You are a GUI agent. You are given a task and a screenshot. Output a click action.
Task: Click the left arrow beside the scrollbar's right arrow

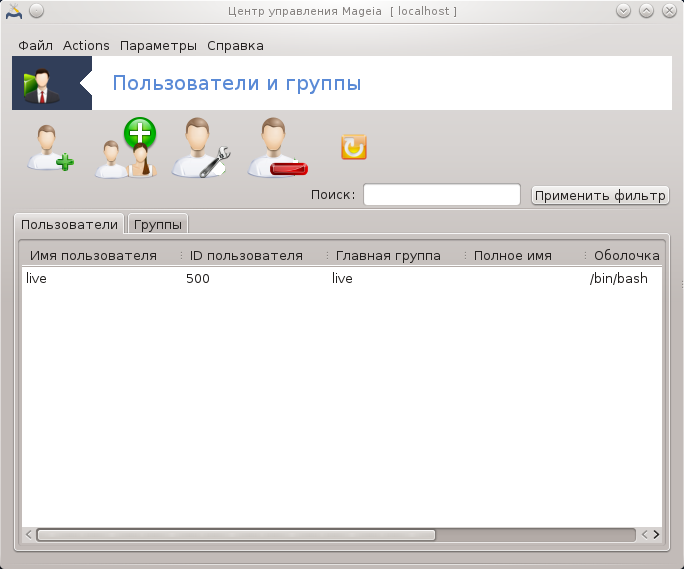click(x=644, y=535)
